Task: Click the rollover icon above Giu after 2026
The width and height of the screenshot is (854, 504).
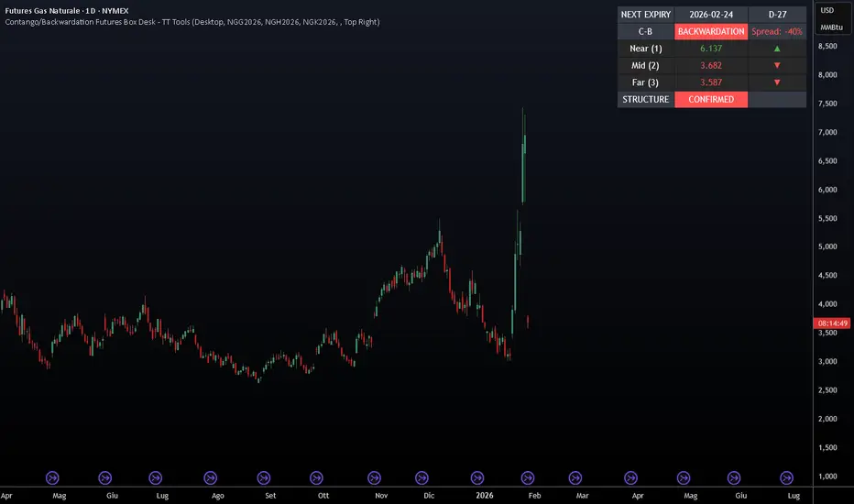Action: pos(734,477)
